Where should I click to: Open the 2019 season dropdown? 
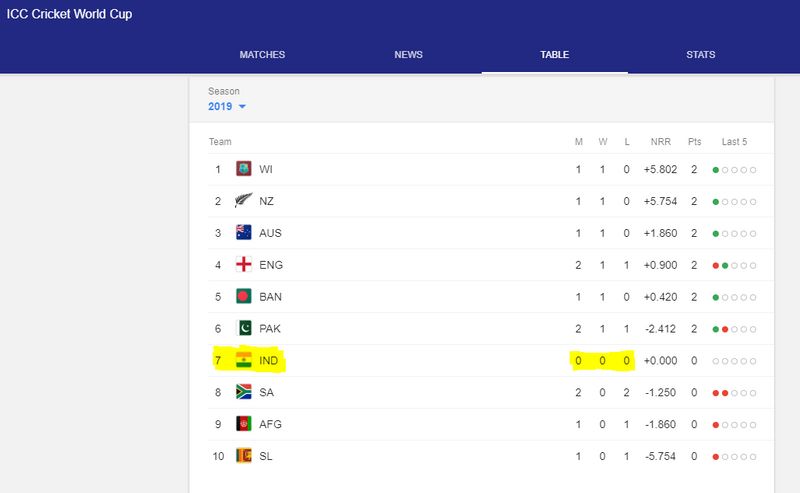click(228, 106)
